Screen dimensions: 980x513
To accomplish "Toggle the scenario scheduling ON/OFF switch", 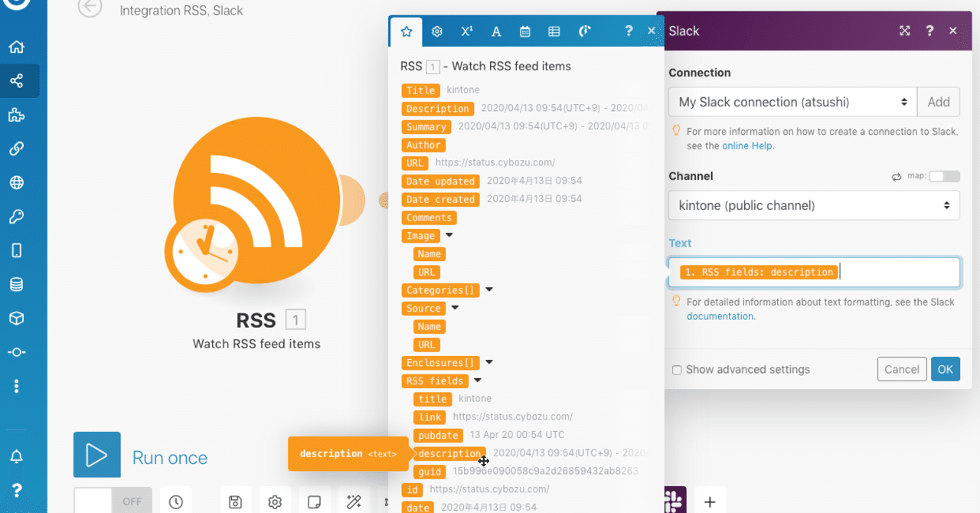I will [x=113, y=502].
